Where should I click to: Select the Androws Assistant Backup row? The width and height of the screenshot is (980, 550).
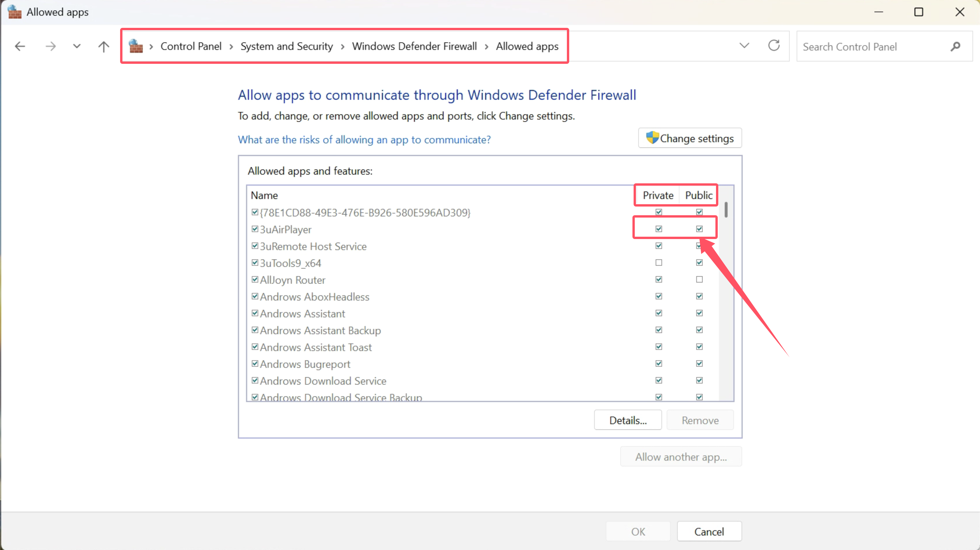(x=483, y=330)
